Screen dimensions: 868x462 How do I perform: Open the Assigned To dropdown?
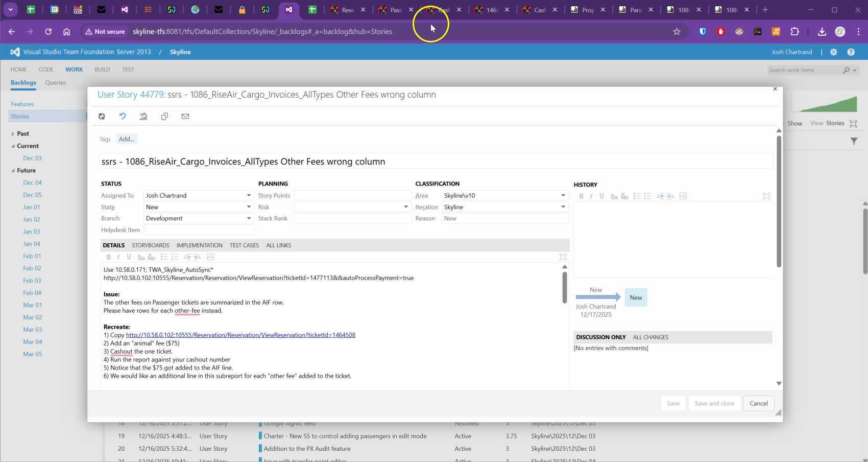pyautogui.click(x=249, y=196)
